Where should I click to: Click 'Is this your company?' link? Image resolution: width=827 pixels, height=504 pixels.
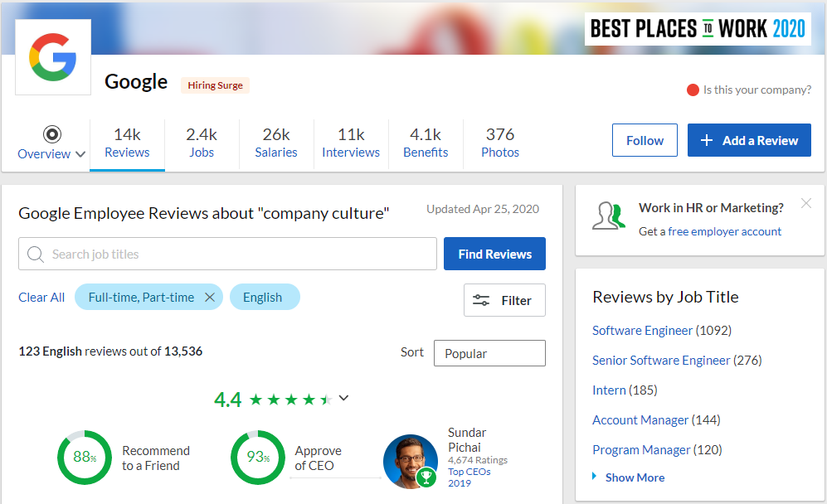pos(756,90)
